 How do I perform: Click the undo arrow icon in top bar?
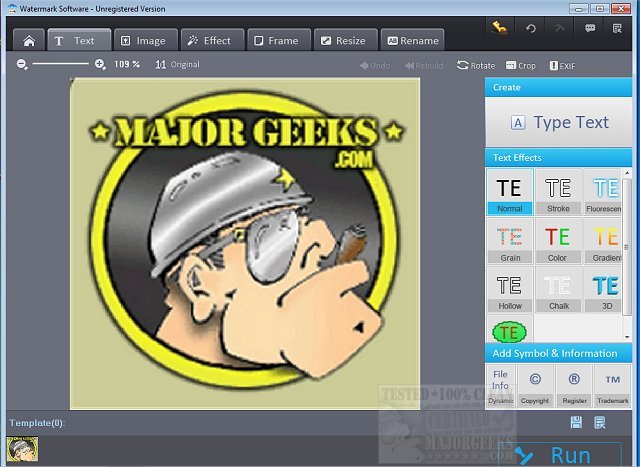(x=531, y=28)
